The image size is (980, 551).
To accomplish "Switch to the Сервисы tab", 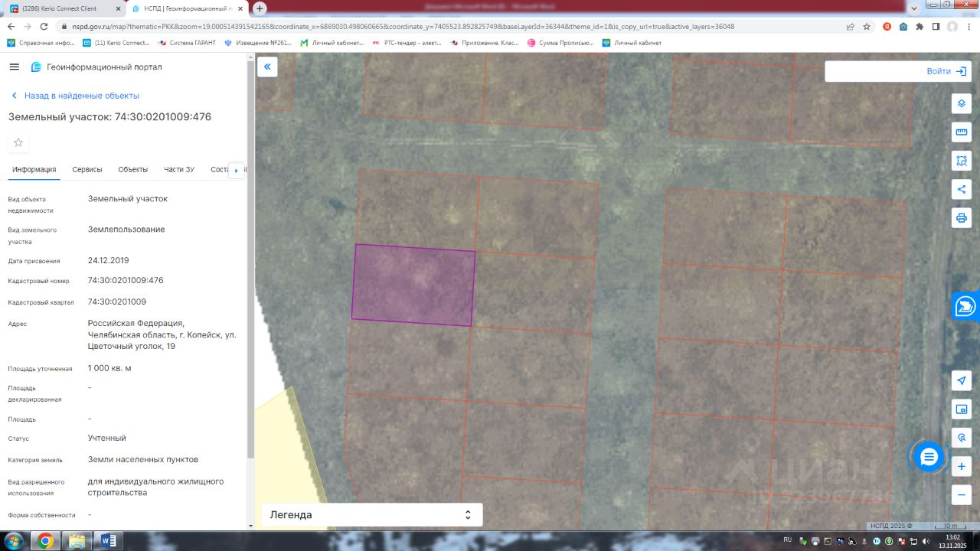I will point(87,169).
